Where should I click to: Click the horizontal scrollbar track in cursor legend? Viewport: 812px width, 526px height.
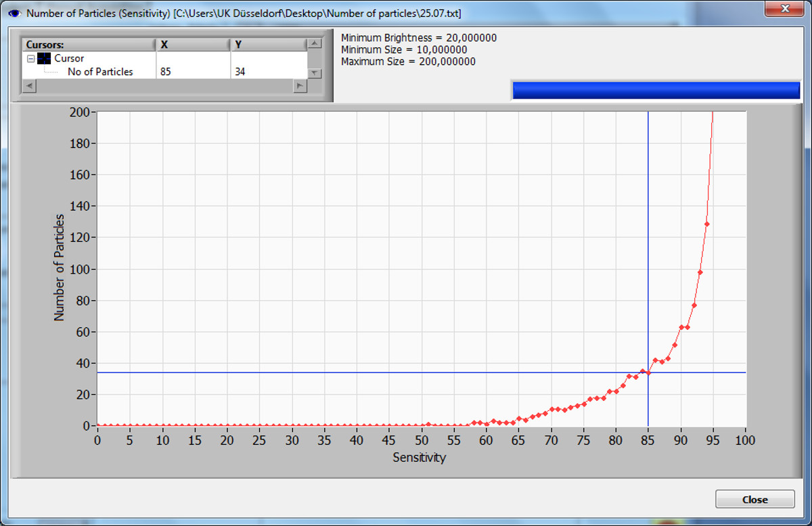pos(162,86)
